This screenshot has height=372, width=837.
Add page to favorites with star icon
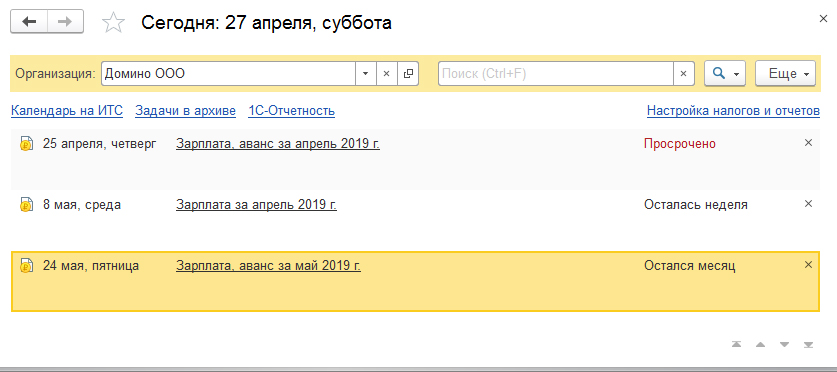pos(113,23)
